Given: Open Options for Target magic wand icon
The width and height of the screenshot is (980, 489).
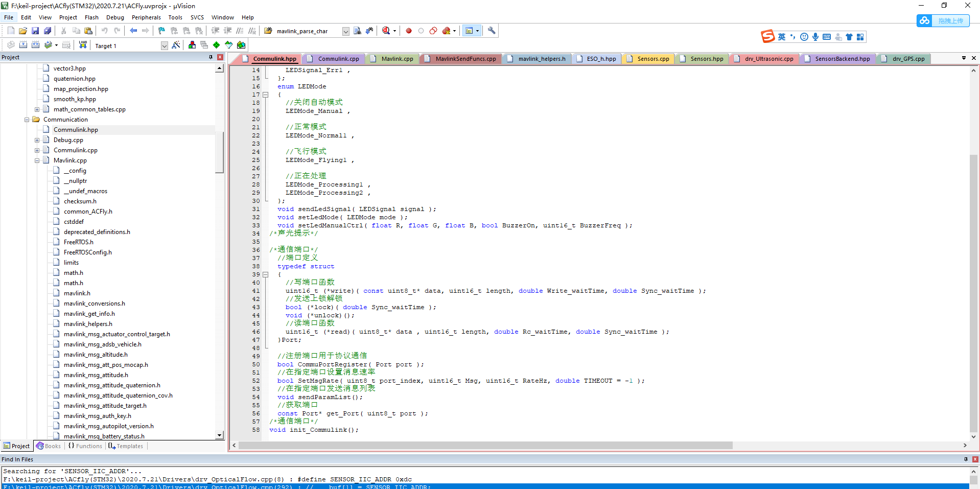Looking at the screenshot, I should coord(176,45).
